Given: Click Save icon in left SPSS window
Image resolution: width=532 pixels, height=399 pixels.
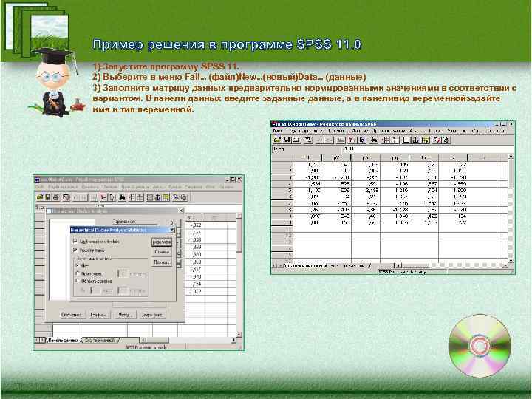Looking at the screenshot, I should (x=48, y=197).
